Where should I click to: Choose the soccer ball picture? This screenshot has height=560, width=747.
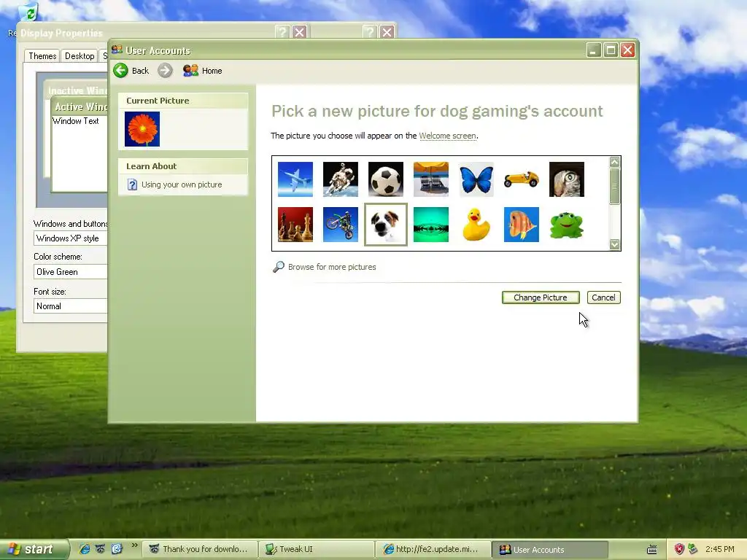coord(386,179)
